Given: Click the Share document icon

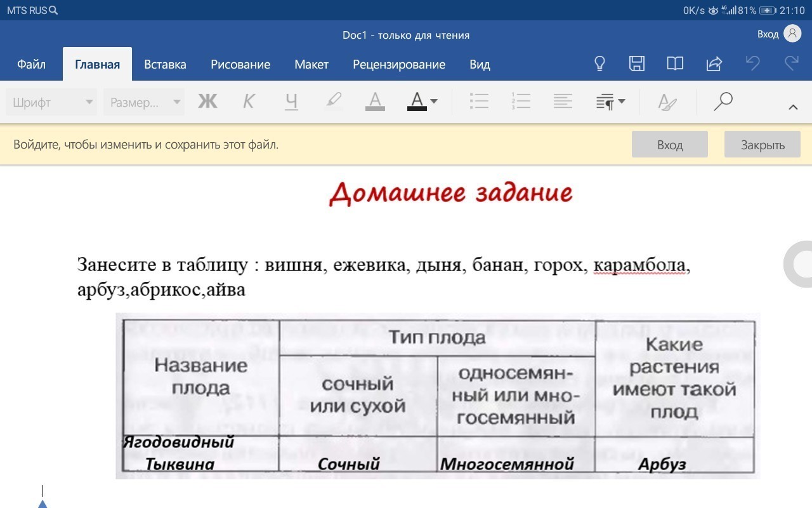Looking at the screenshot, I should click(714, 64).
